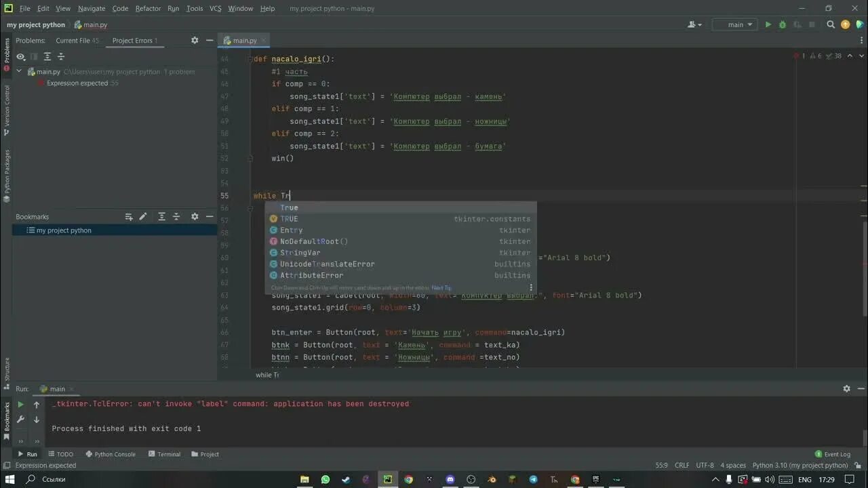
Task: Open Problems view settings gear icon
Action: coord(195,41)
